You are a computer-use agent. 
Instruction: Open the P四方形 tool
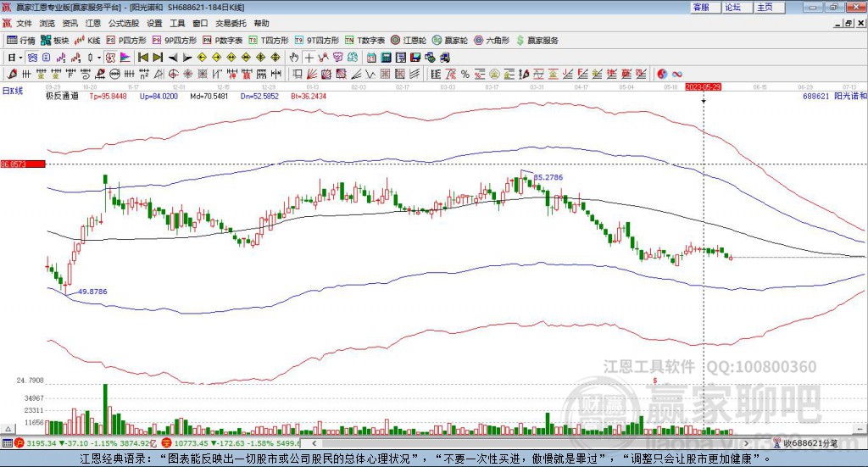(126, 41)
